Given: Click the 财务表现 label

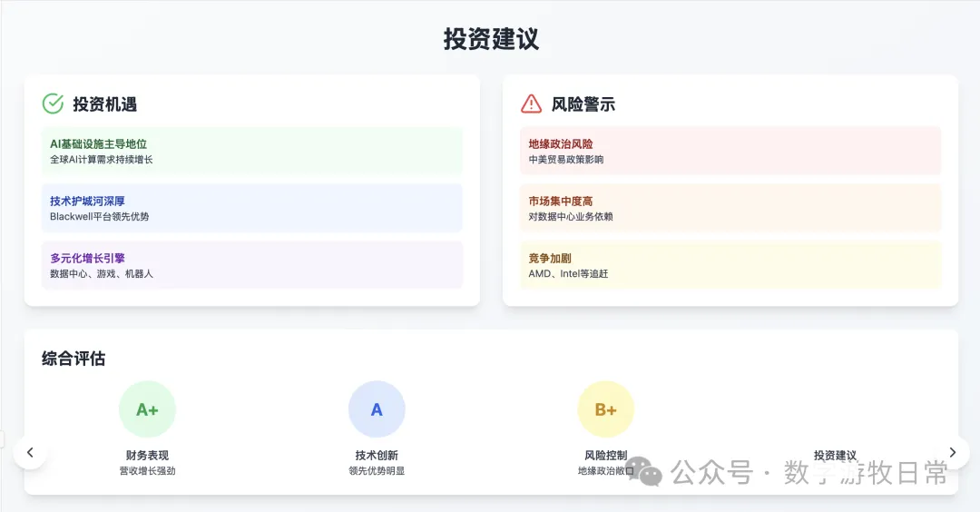Looking at the screenshot, I should click(x=147, y=455).
